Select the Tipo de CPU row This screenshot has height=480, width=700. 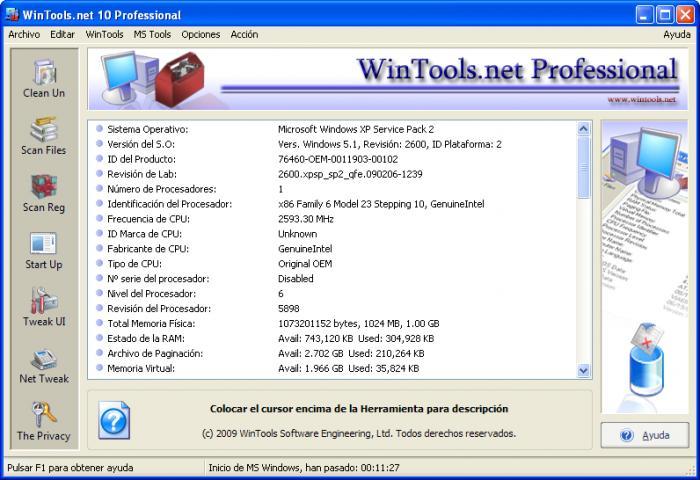click(333, 264)
